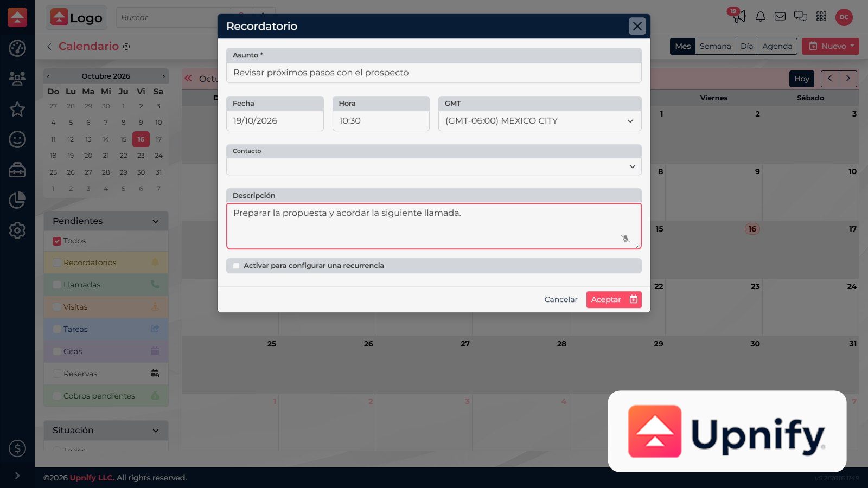Click the Asunto text field
The image size is (868, 488).
point(434,73)
